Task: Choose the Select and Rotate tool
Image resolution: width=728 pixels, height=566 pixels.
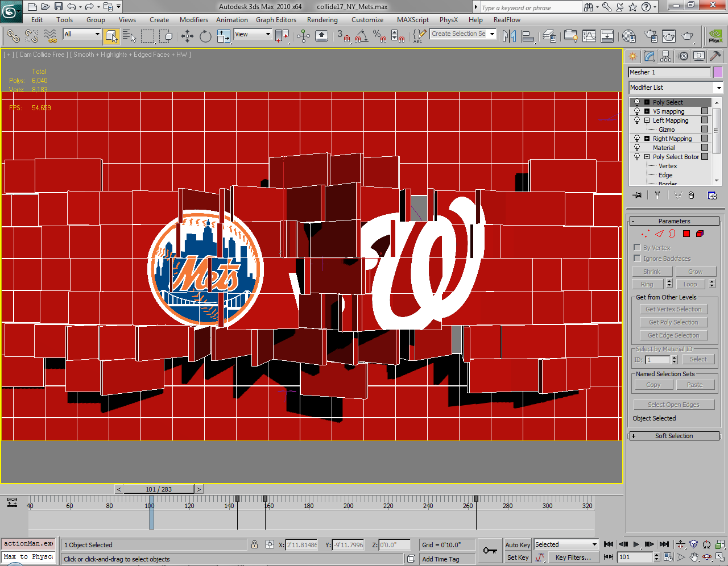Action: [205, 36]
